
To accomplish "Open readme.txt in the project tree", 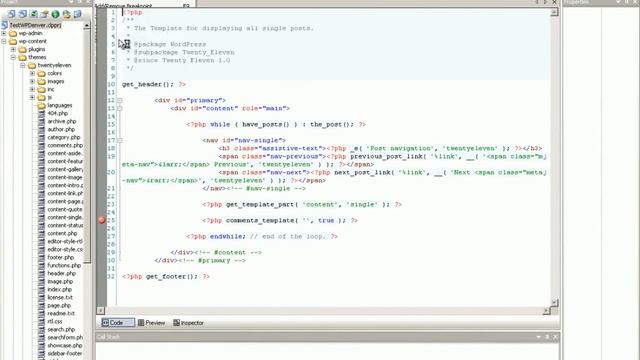I will (61, 313).
